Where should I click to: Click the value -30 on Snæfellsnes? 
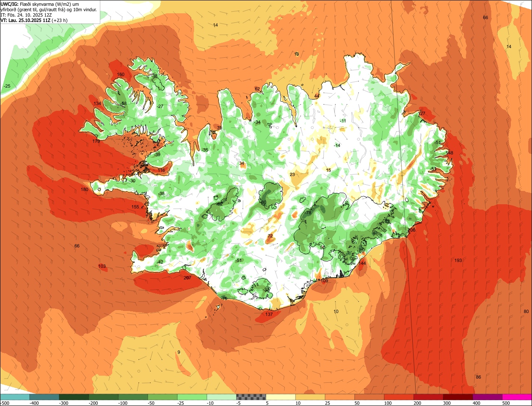(132, 181)
